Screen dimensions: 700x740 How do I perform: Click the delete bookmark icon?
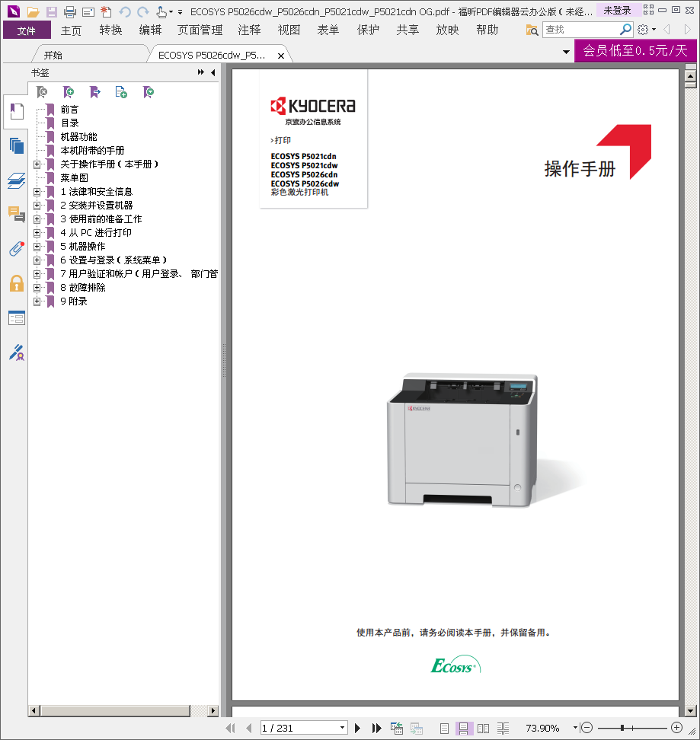pos(42,91)
